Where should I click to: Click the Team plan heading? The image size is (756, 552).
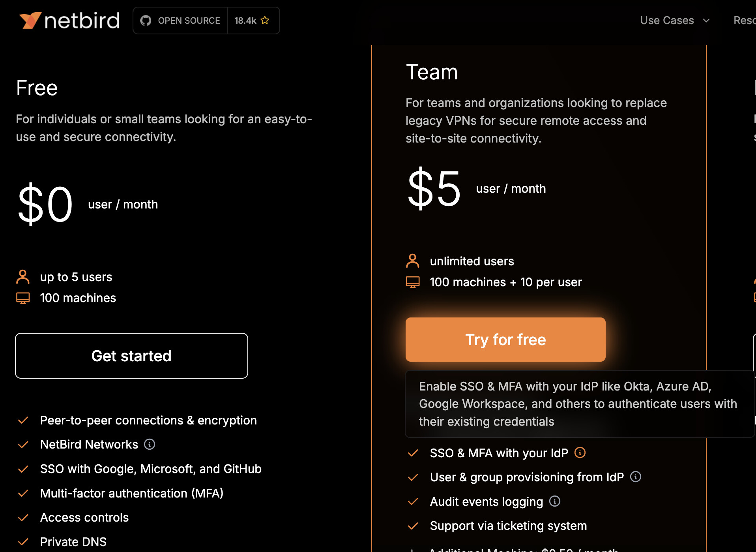(x=432, y=72)
